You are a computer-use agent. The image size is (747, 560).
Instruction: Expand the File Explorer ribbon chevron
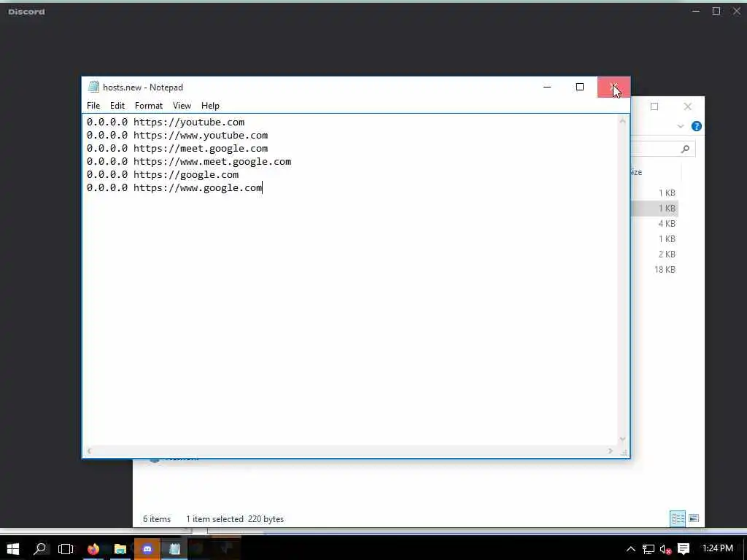point(681,126)
